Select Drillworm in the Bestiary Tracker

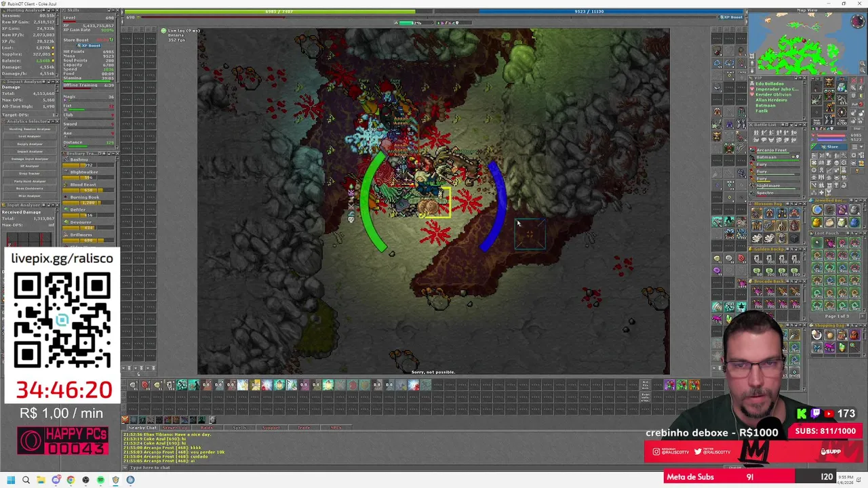[90, 237]
